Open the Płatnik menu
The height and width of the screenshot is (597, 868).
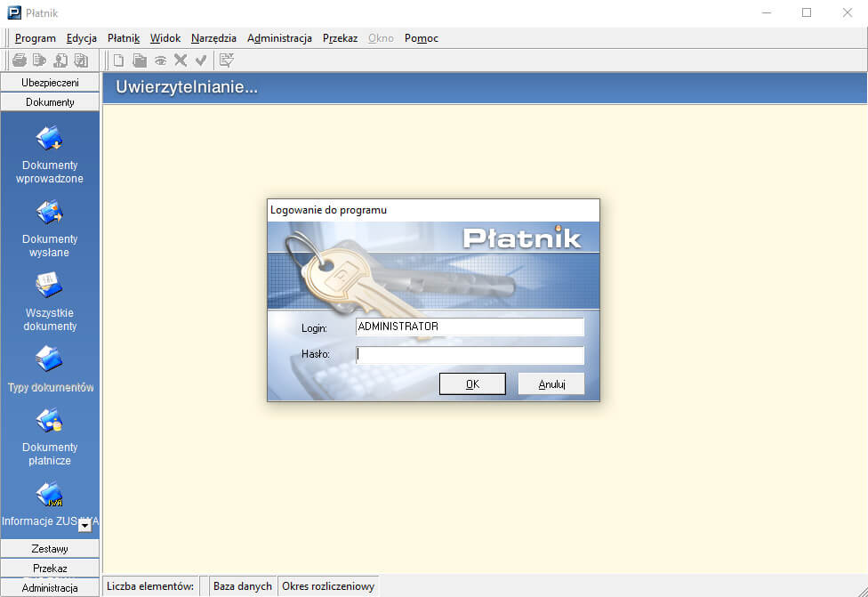(x=124, y=38)
